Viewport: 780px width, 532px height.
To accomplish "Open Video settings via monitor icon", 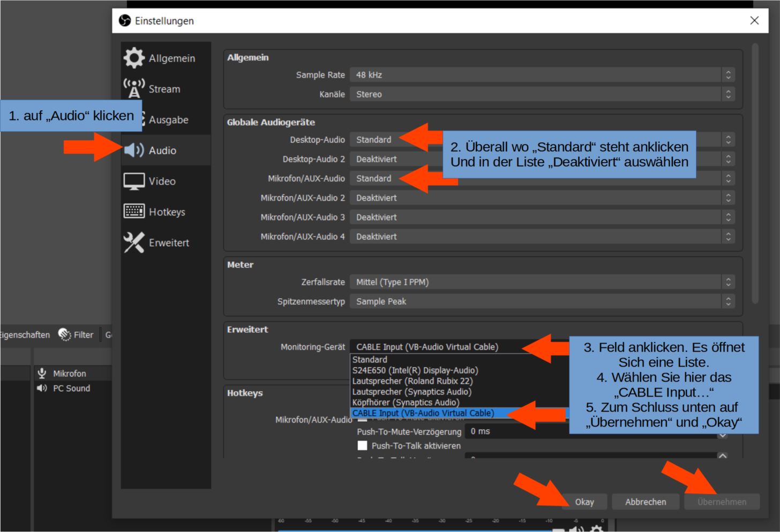I will point(134,181).
